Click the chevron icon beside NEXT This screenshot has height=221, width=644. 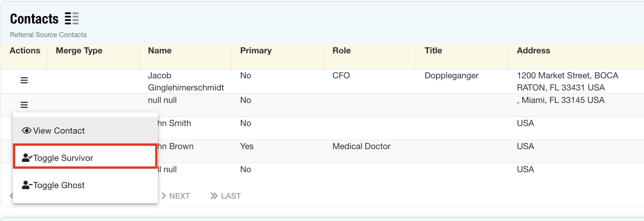coord(164,196)
